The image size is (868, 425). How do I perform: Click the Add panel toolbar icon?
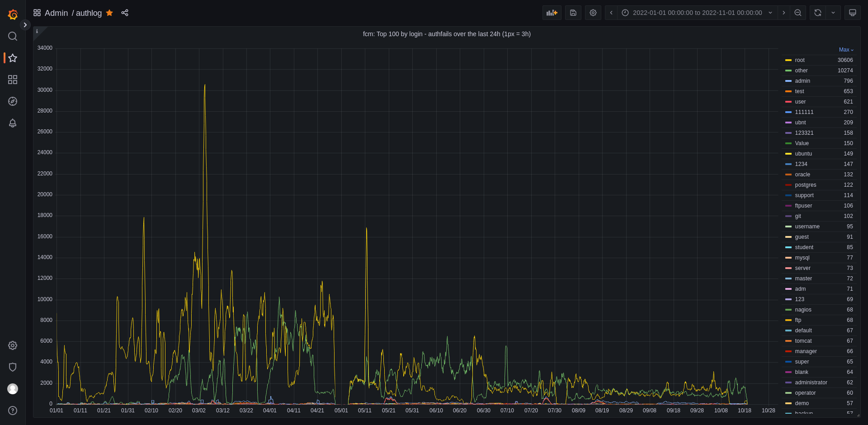point(552,13)
